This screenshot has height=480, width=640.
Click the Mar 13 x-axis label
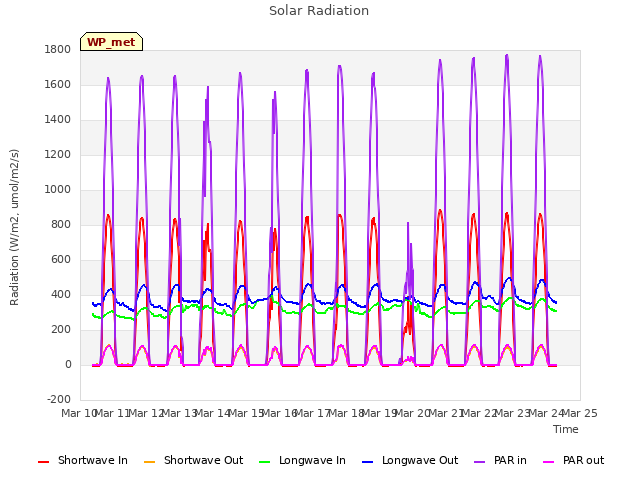(x=179, y=413)
